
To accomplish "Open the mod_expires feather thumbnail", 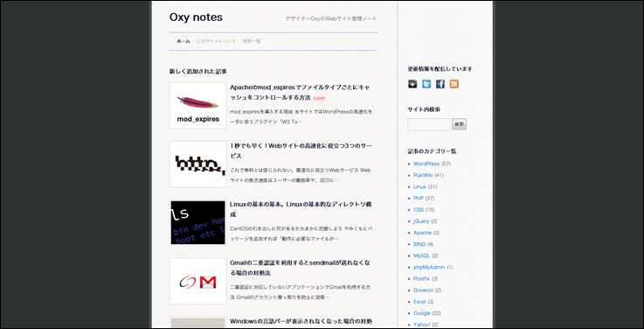I will pyautogui.click(x=198, y=106).
